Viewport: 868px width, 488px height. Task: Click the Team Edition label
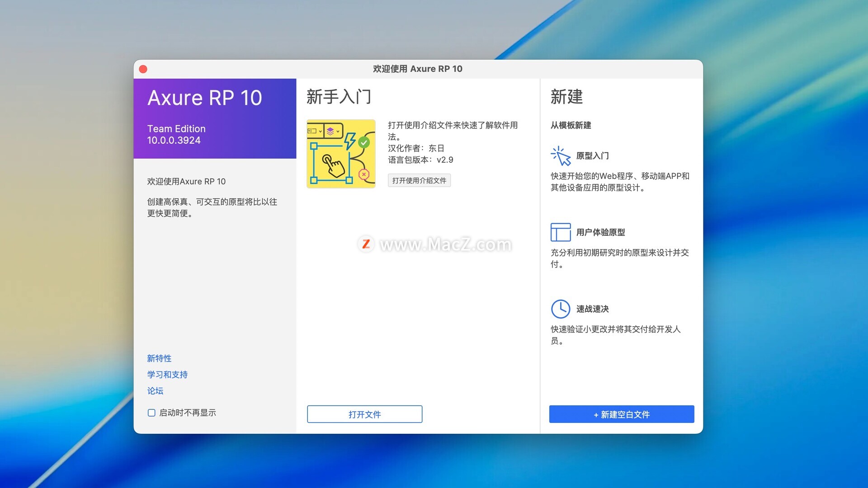coord(176,129)
